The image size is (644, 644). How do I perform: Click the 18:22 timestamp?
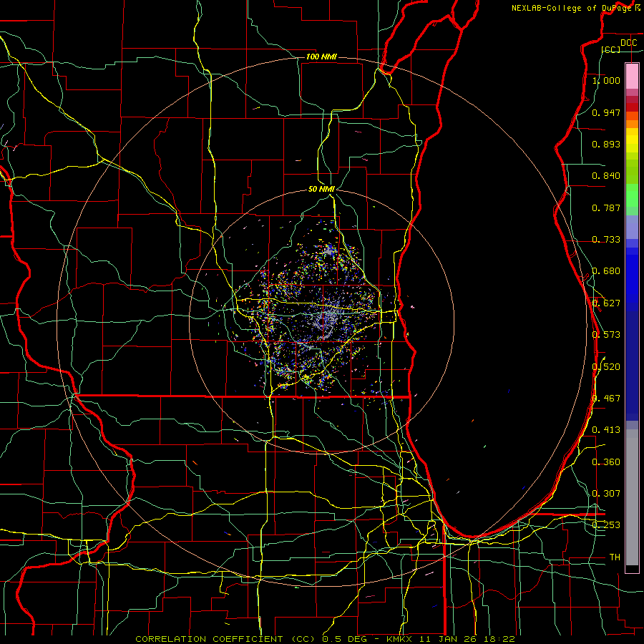pos(498,639)
